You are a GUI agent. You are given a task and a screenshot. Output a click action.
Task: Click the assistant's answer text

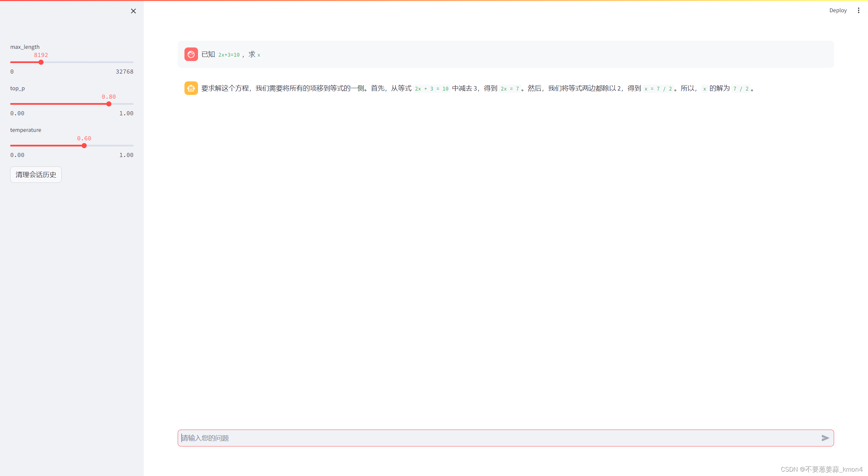point(305,88)
